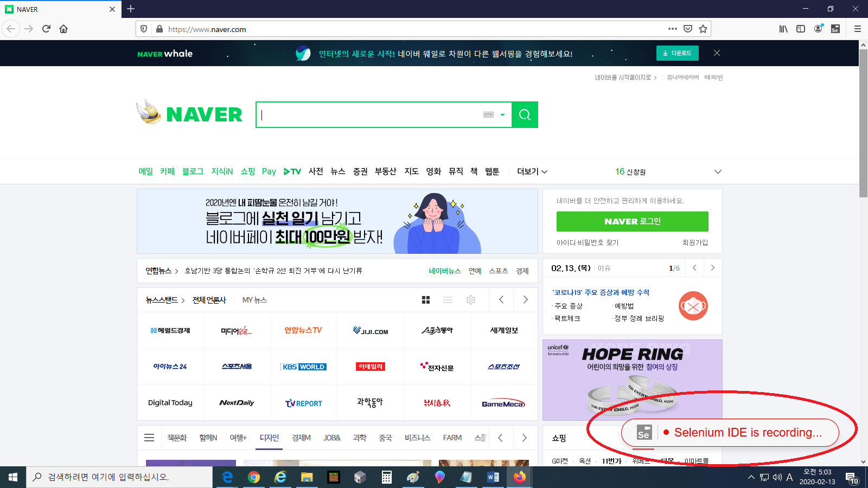Show sidebars toolbar icon

[801, 29]
